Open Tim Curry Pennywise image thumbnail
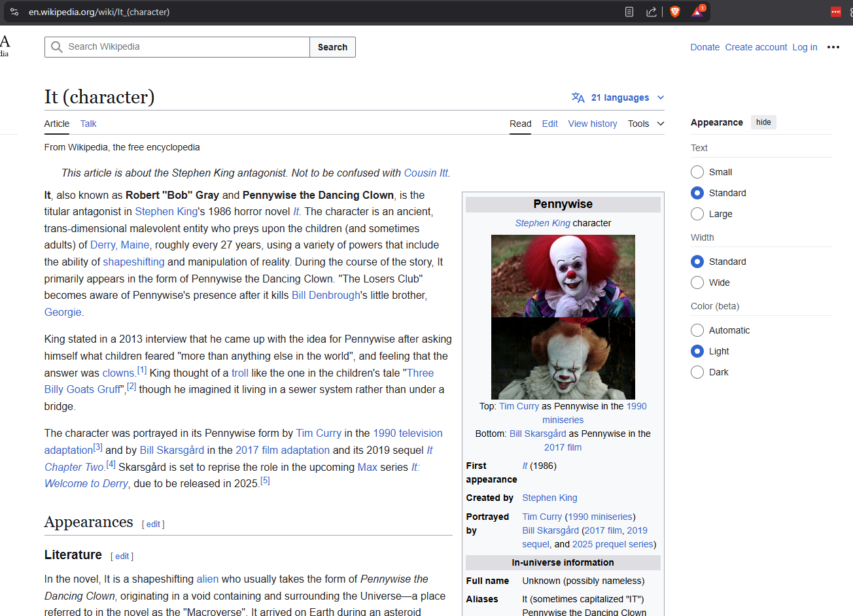The width and height of the screenshot is (853, 616). click(x=563, y=276)
